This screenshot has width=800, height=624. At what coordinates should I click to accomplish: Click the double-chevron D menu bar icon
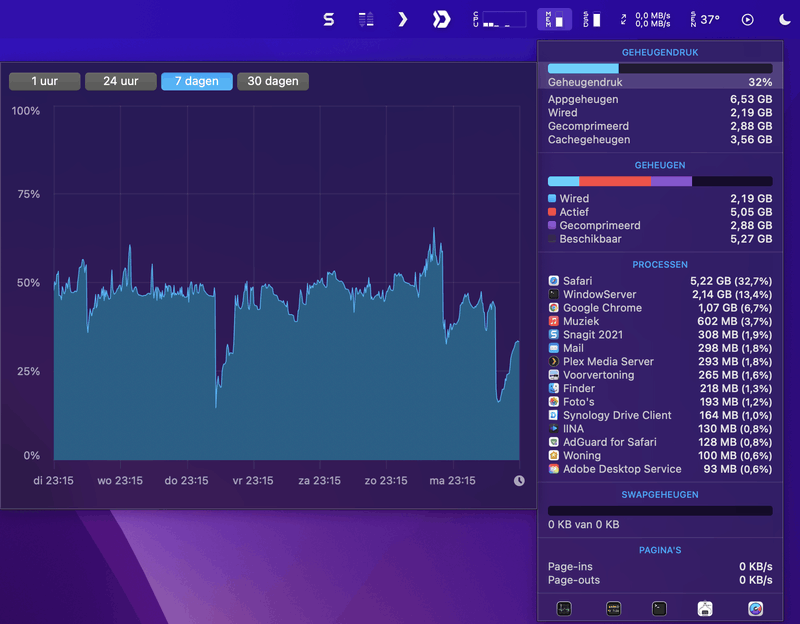click(441, 20)
